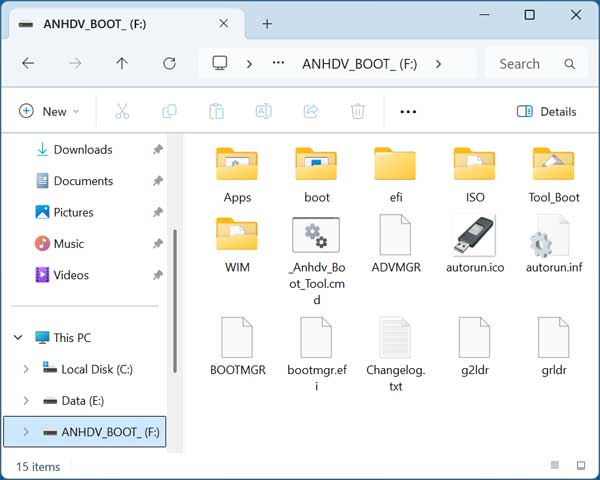Select ANHDV_BOOT_ (F:) drive in navigation pane
The image size is (600, 480).
pyautogui.click(x=85, y=432)
